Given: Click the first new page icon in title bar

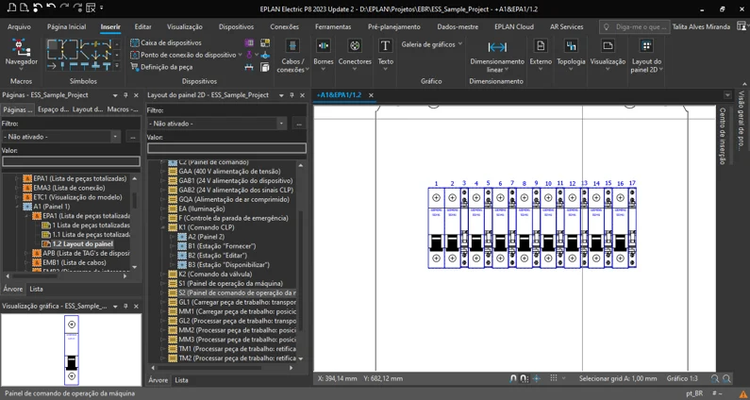Looking at the screenshot, I should 13,8.
